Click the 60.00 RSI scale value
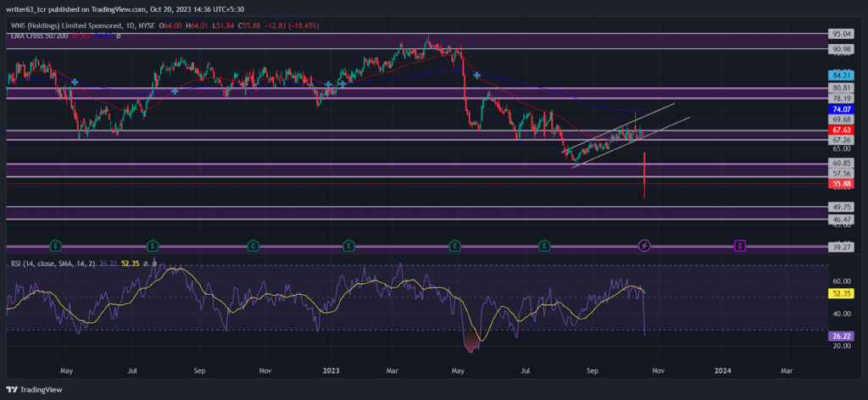This screenshot has height=400, width=868. coord(842,281)
